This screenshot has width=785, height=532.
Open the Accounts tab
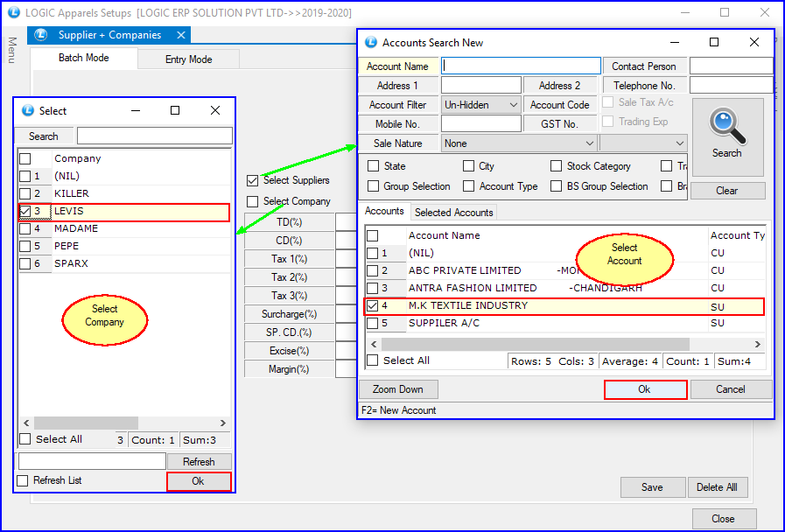(384, 211)
